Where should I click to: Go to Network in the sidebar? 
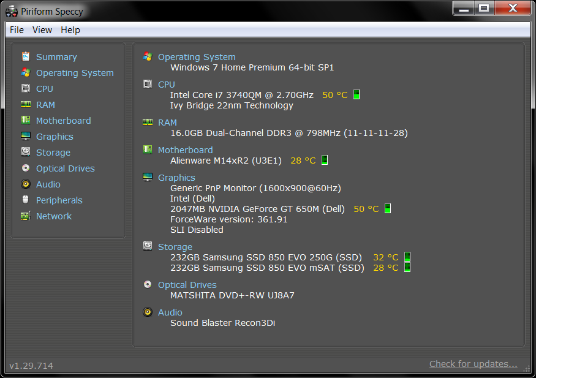(x=54, y=216)
